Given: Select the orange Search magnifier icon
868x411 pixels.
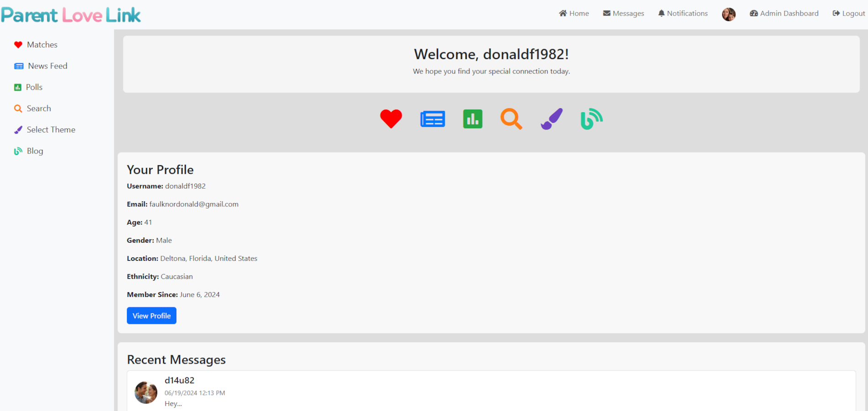Looking at the screenshot, I should [511, 119].
